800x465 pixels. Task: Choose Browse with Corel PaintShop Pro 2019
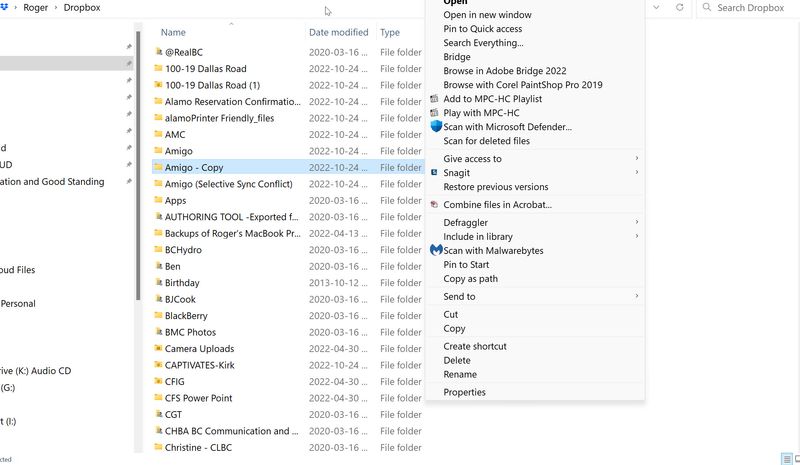click(522, 85)
